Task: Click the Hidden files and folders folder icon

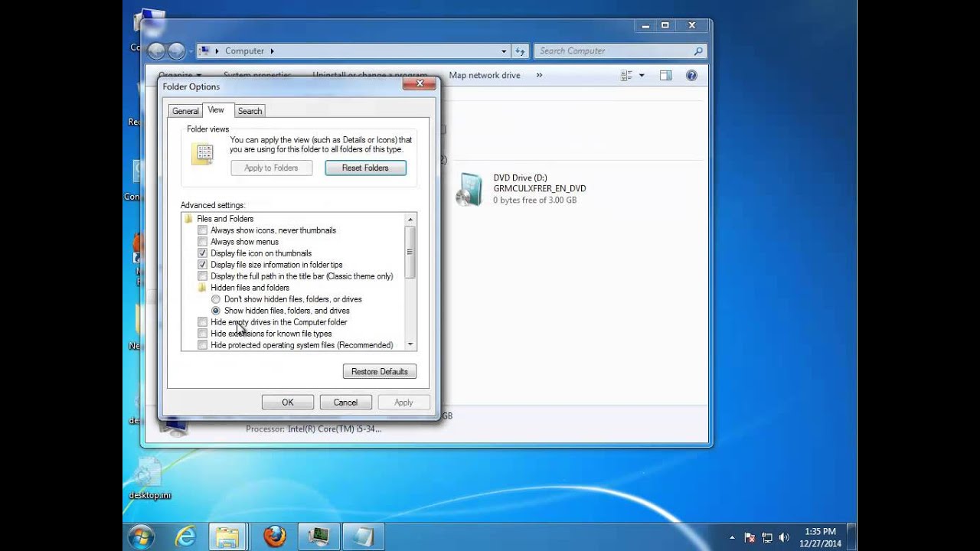Action: [203, 288]
